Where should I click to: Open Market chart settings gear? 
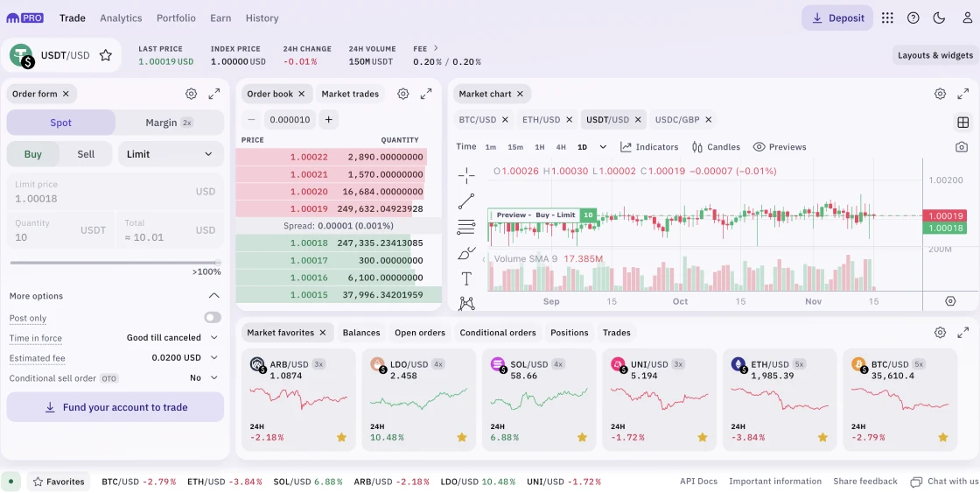tap(940, 94)
